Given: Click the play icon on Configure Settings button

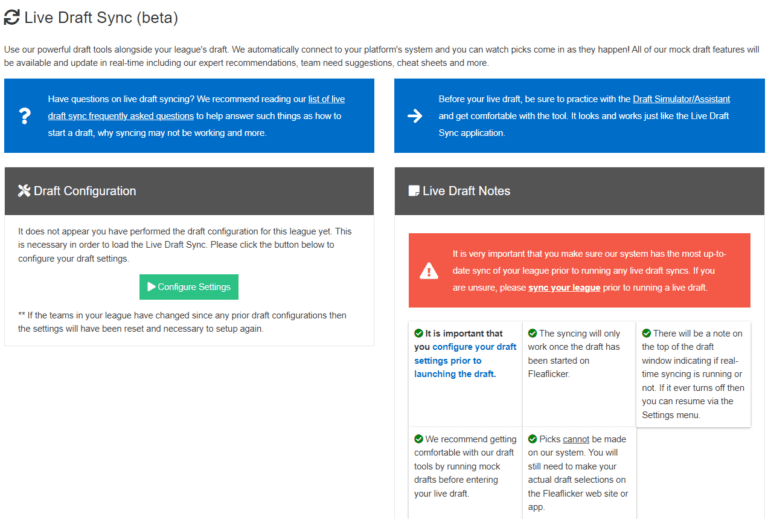Looking at the screenshot, I should tap(152, 287).
